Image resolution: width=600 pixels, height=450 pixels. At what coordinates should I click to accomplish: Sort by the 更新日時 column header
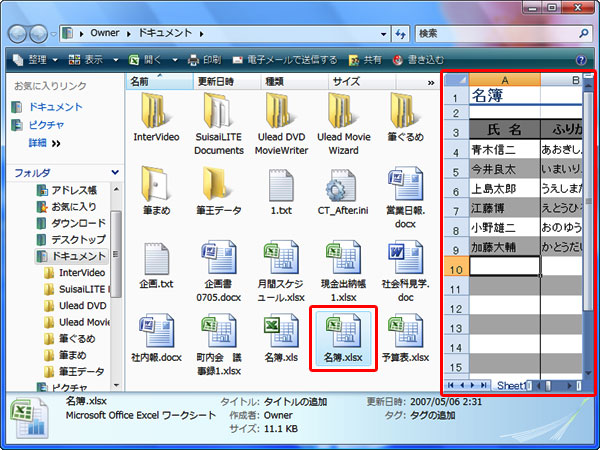pos(227,82)
